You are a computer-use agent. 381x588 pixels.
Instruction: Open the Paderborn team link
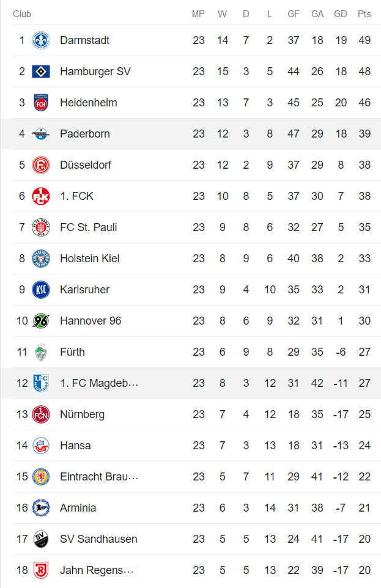click(85, 134)
